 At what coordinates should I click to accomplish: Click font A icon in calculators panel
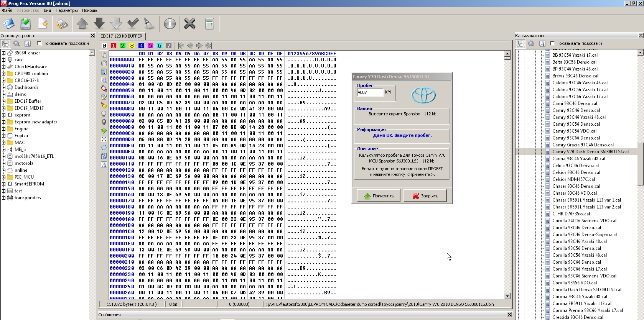542,44
